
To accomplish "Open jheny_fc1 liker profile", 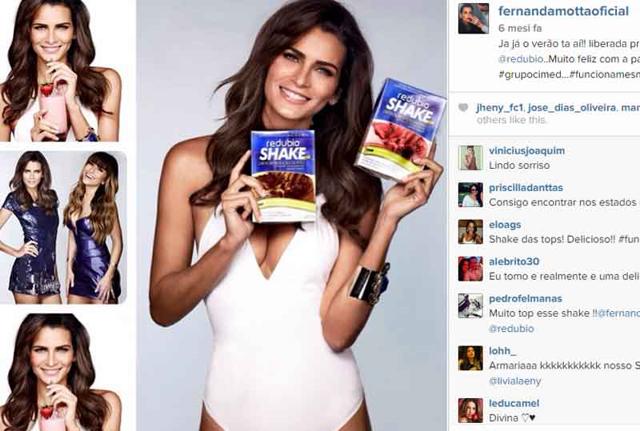I will click(500, 108).
